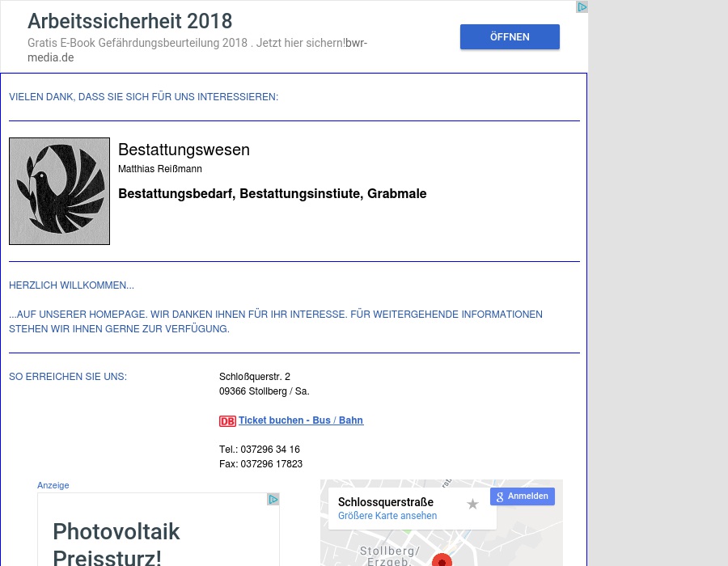The image size is (728, 566).
Task: Click the Anzeige label above the Photovoltaik ad
Action: point(53,485)
